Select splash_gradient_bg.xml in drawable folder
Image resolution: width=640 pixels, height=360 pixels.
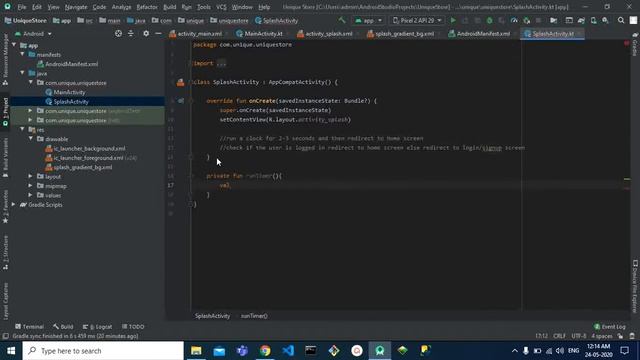82,167
